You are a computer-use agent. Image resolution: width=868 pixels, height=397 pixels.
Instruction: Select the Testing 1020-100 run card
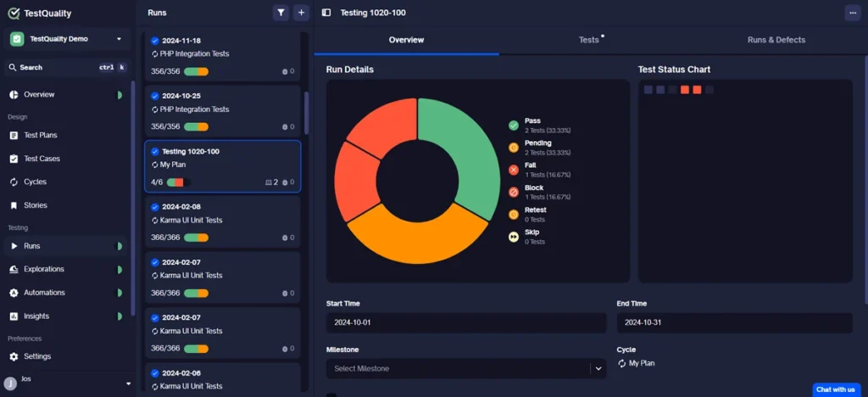coord(223,166)
